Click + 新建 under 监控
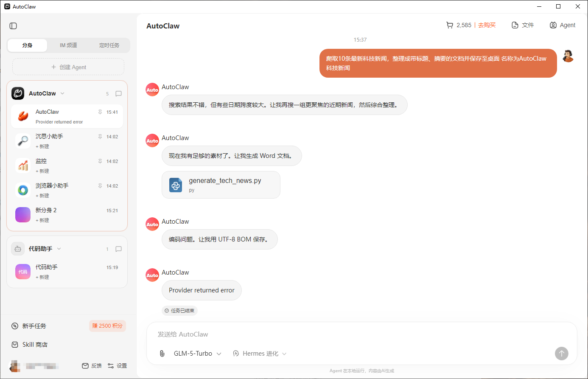The height and width of the screenshot is (379, 588). (42, 171)
